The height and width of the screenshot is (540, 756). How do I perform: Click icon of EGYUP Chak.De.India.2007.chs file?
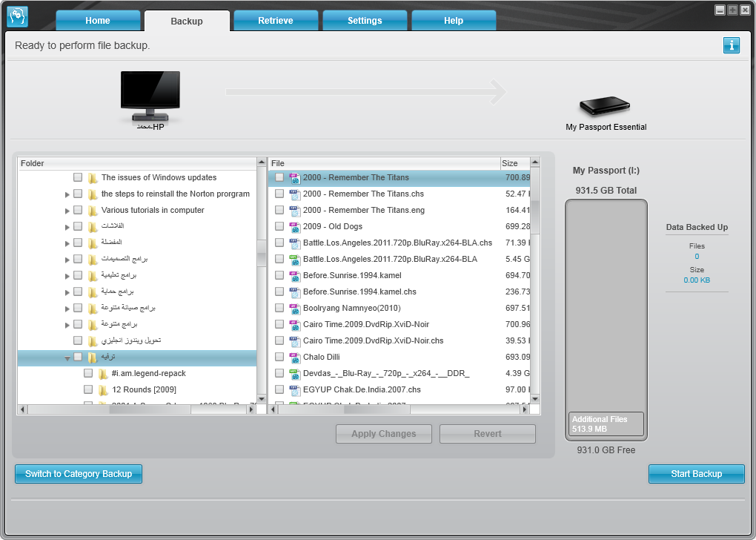[x=294, y=390]
